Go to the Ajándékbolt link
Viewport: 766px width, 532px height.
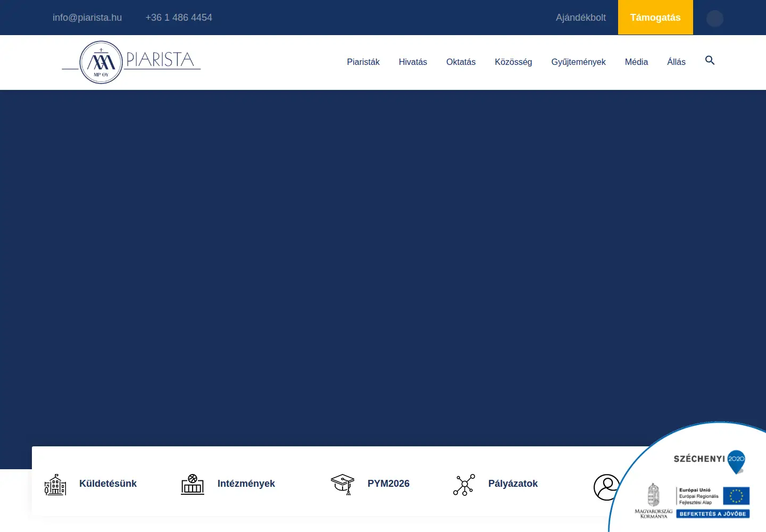[581, 18]
